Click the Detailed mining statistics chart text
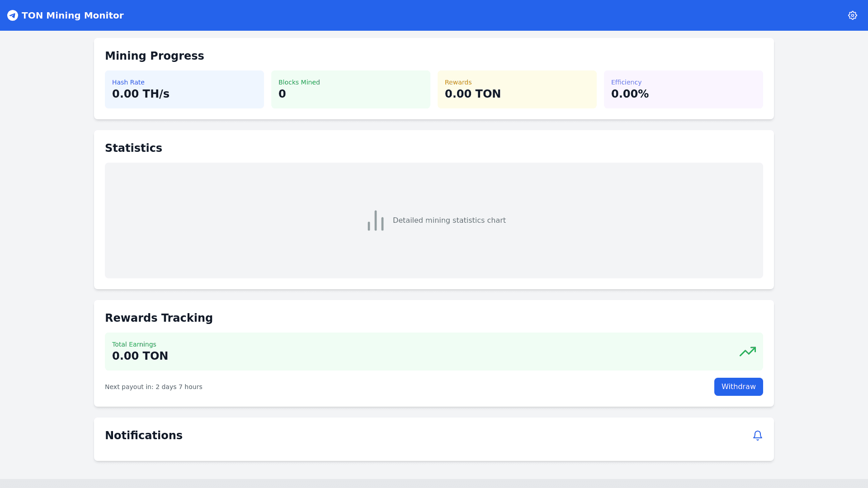The width and height of the screenshot is (868, 488). point(449,221)
